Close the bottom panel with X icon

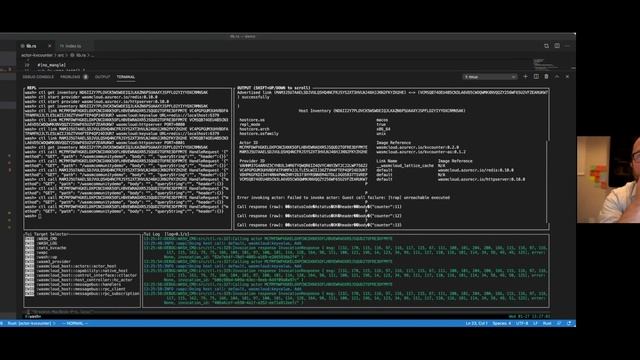[567, 77]
